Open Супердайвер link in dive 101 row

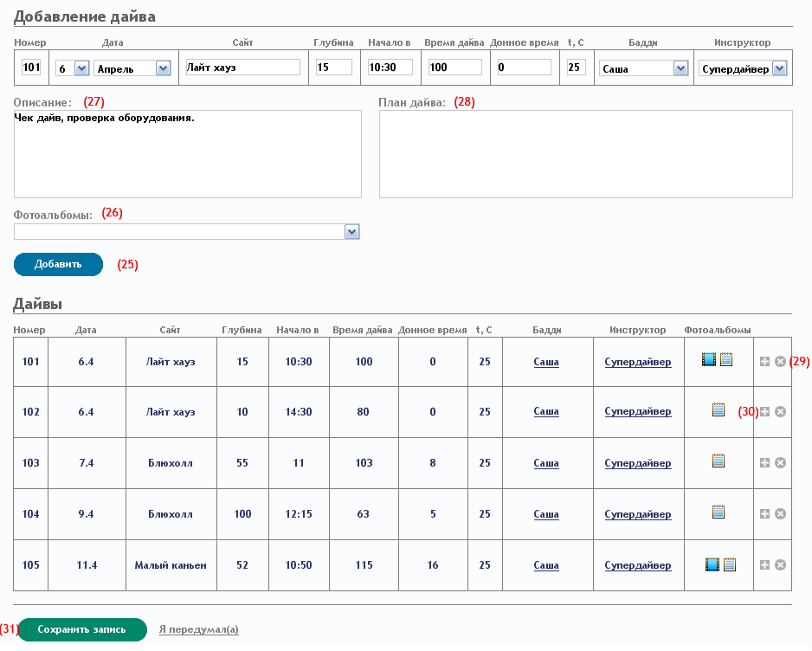(637, 362)
